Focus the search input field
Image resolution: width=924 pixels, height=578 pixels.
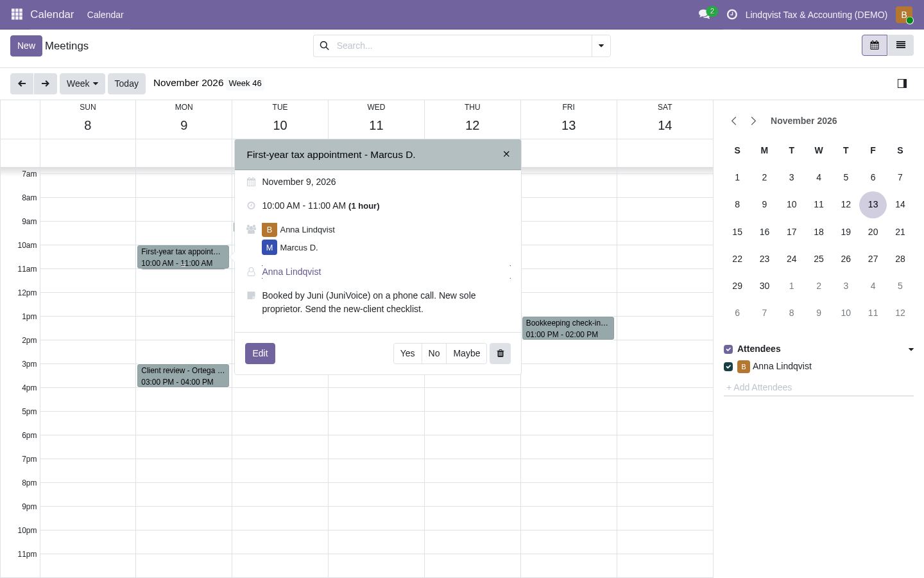[x=462, y=46]
